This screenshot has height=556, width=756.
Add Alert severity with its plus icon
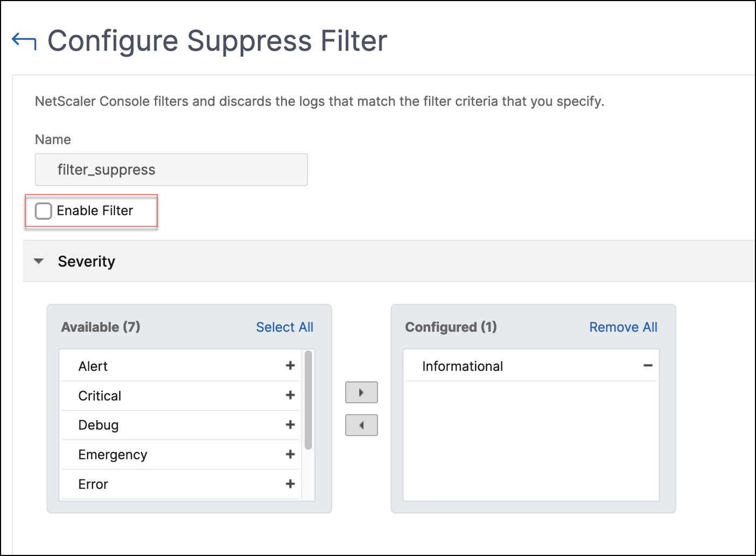point(290,366)
